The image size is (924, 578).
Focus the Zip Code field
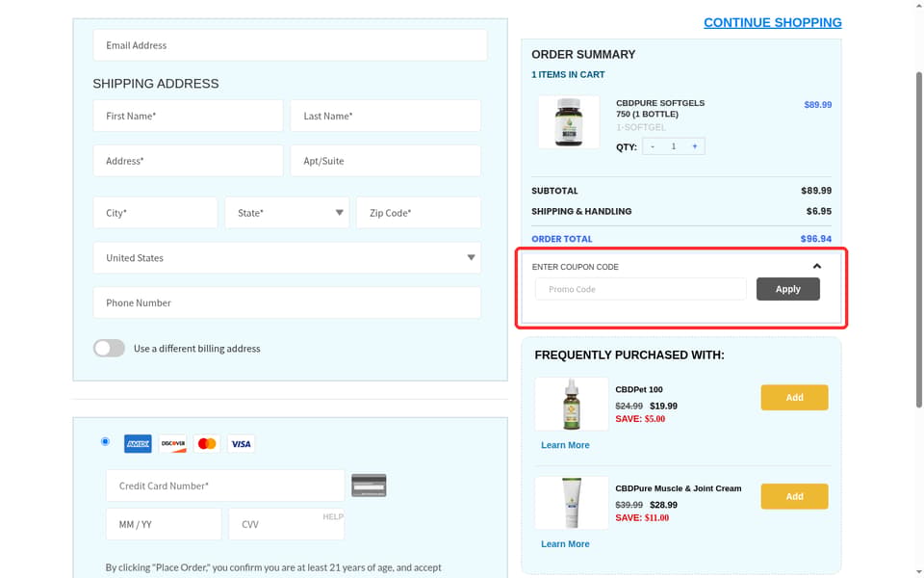[419, 213]
